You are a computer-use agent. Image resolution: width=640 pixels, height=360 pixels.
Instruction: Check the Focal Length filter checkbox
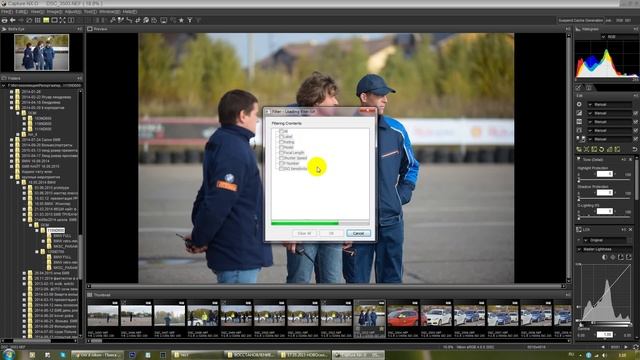point(281,153)
